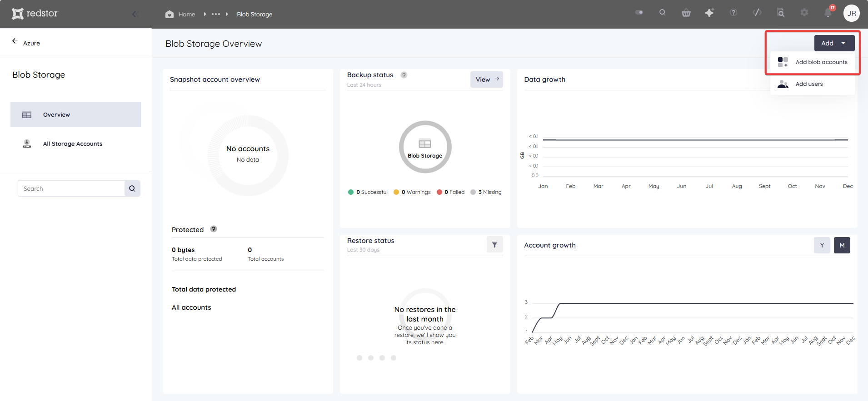Open the JR user profile avatar
Viewport: 868px width, 401px height.
852,13
